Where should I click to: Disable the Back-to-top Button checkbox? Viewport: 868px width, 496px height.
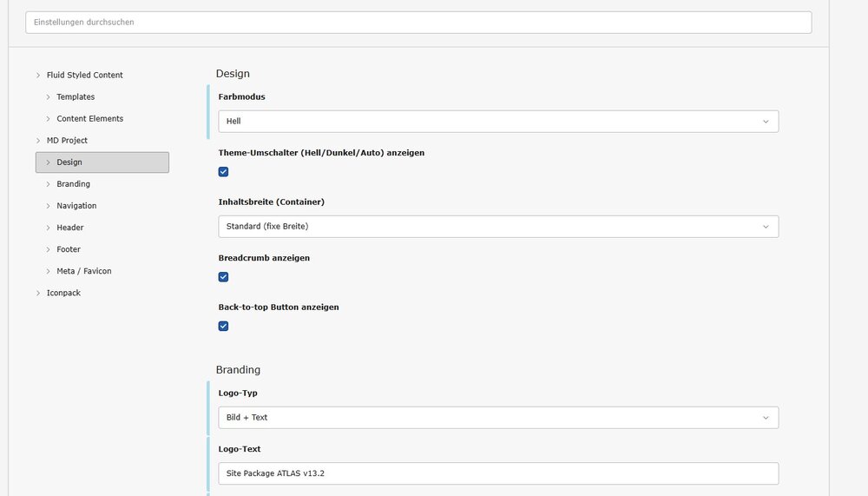223,327
